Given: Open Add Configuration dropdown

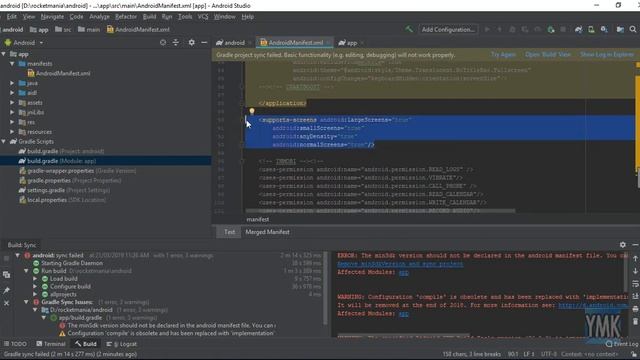Looking at the screenshot, I should 448,29.
